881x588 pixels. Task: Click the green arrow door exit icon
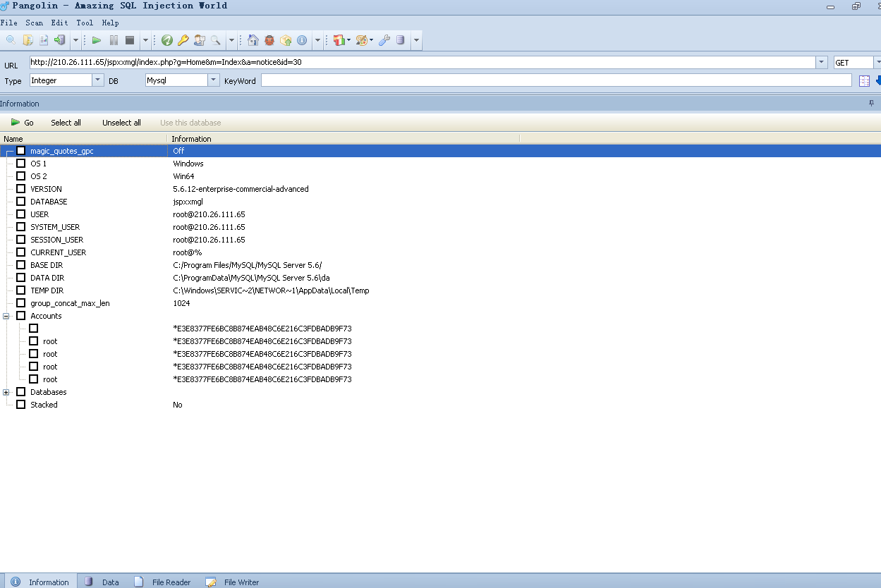60,40
